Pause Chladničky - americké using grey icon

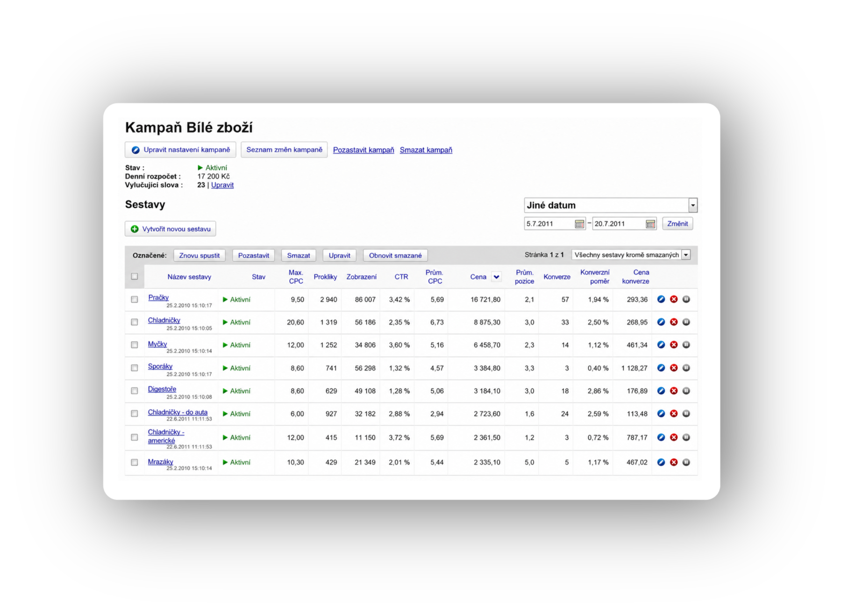coord(686,437)
